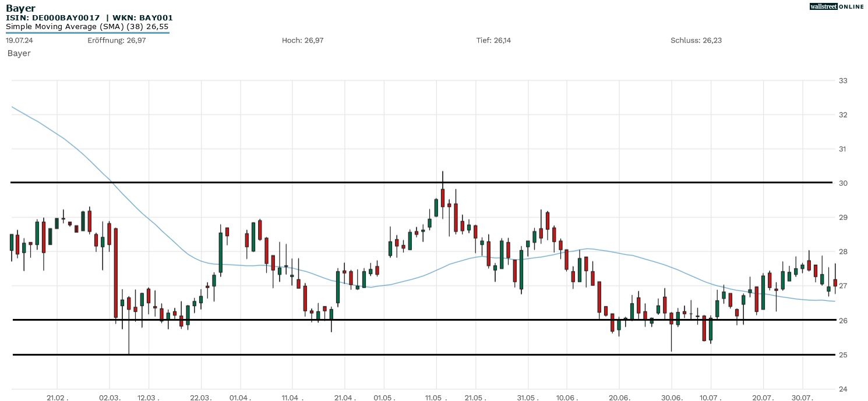Click the 30 price level label
The height and width of the screenshot is (401, 868).
pyautogui.click(x=842, y=183)
